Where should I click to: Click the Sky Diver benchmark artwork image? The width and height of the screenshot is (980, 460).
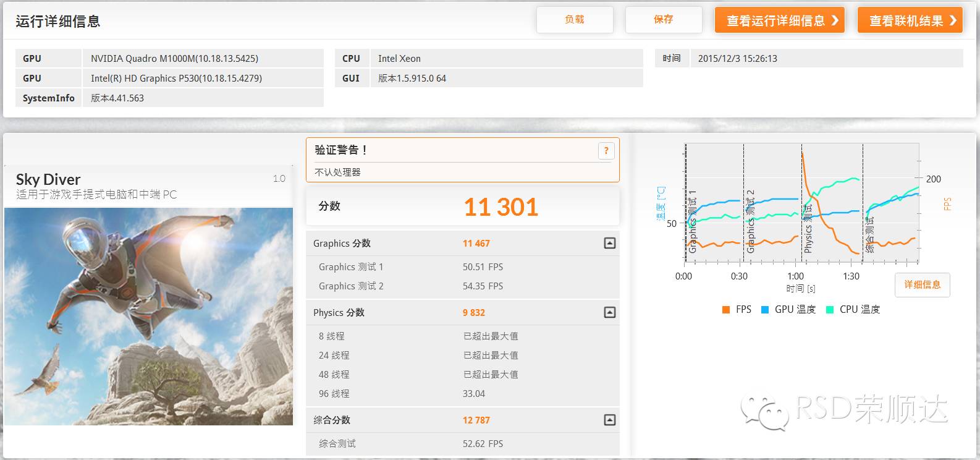[x=148, y=317]
